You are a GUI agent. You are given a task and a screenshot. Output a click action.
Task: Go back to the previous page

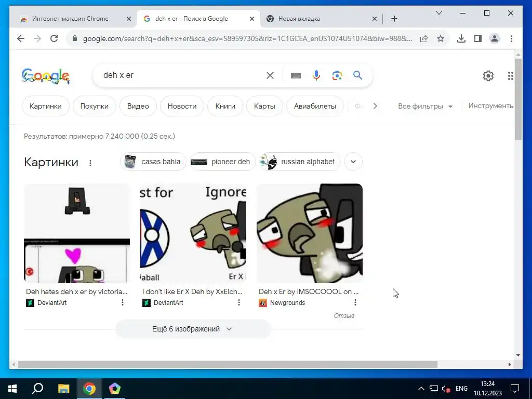(21, 38)
